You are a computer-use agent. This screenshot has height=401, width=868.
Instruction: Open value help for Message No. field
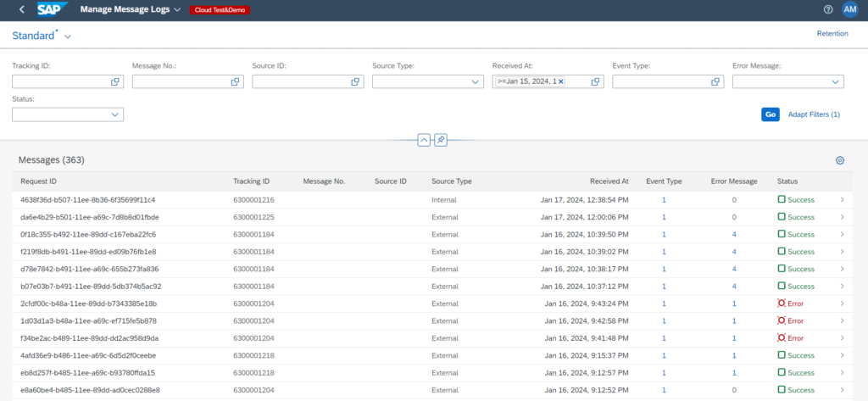(x=236, y=81)
